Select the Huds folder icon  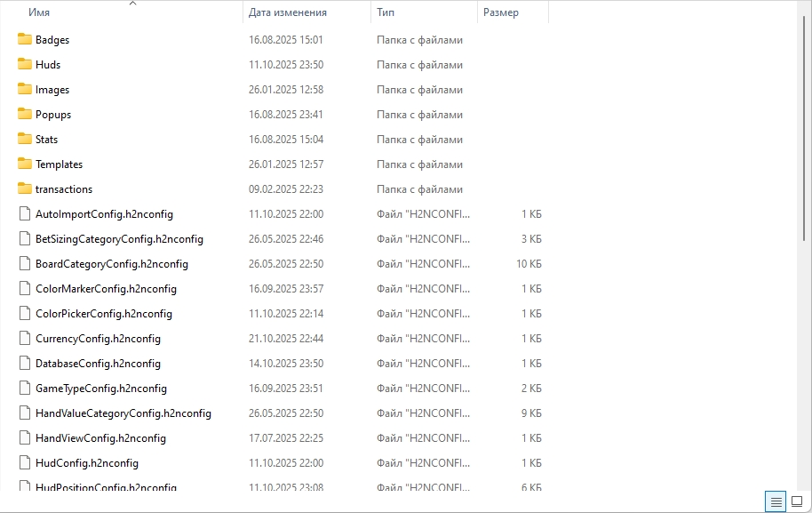pos(25,64)
